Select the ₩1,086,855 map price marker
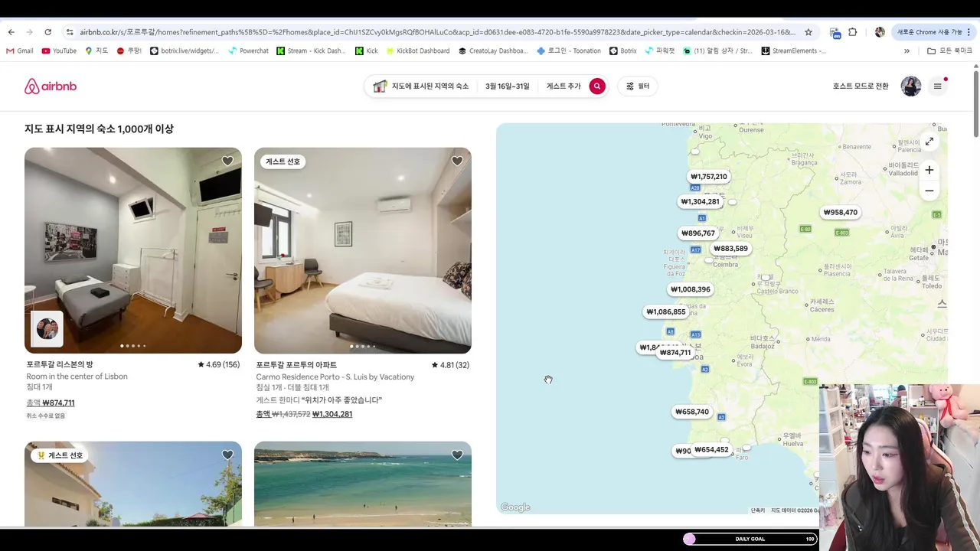The image size is (980, 551). (x=665, y=312)
